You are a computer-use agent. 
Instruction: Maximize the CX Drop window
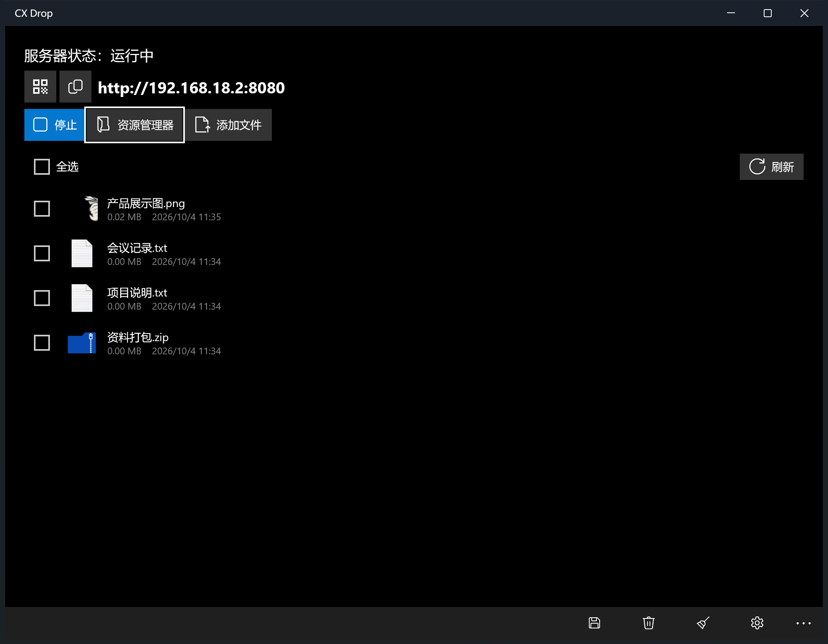click(x=768, y=13)
